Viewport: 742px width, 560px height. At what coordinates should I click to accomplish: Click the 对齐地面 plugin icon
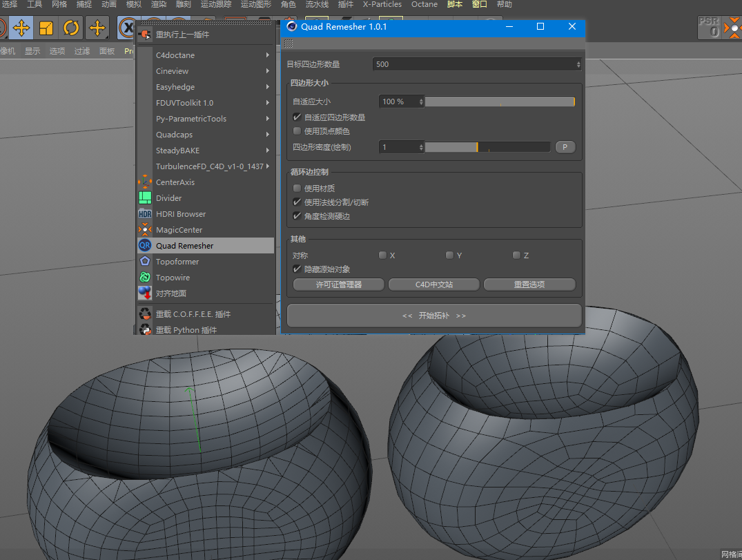[145, 293]
